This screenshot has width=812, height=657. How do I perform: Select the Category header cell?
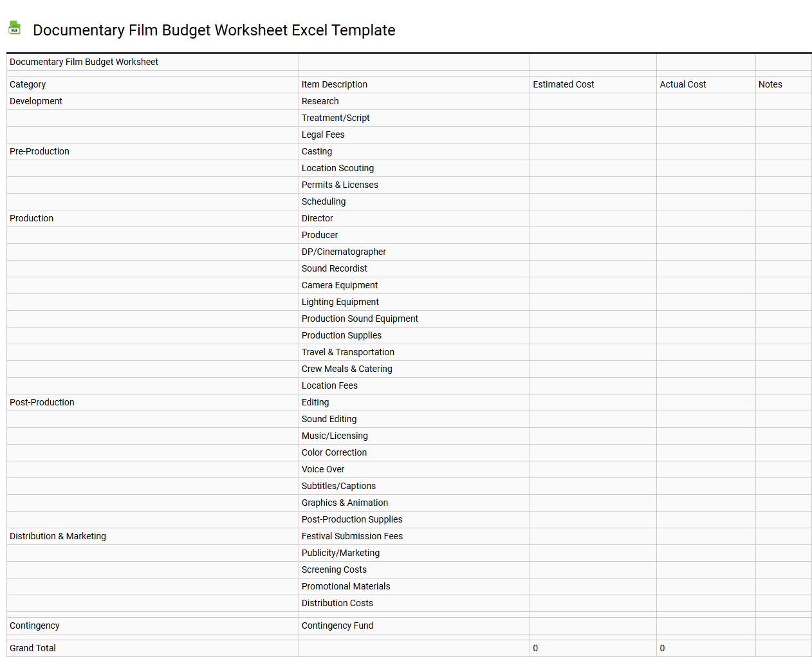click(28, 84)
